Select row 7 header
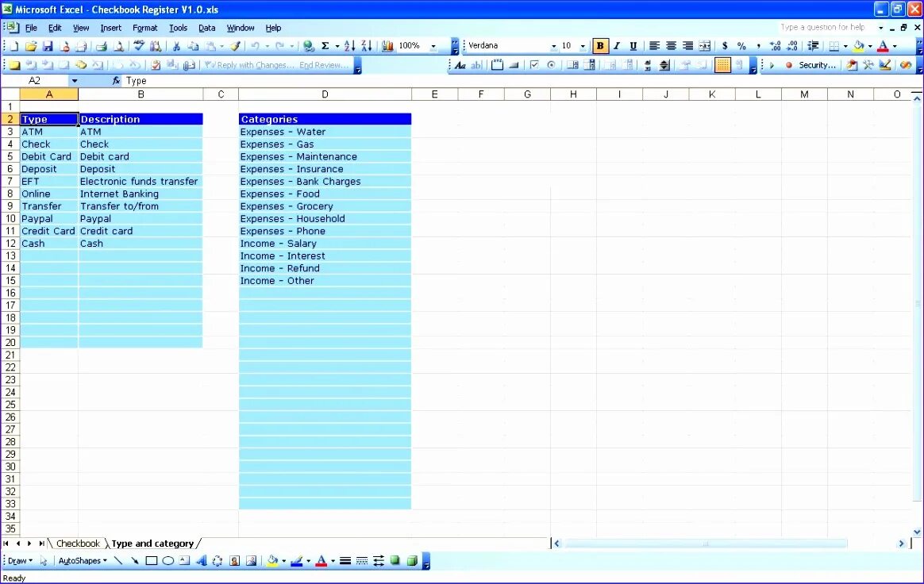924x584 pixels. tap(10, 182)
